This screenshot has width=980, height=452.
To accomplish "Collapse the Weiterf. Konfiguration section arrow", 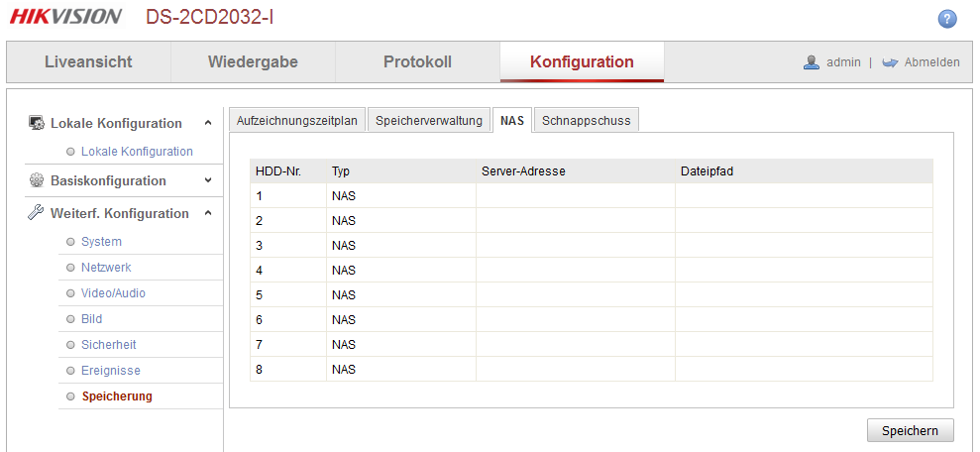I will click(208, 213).
